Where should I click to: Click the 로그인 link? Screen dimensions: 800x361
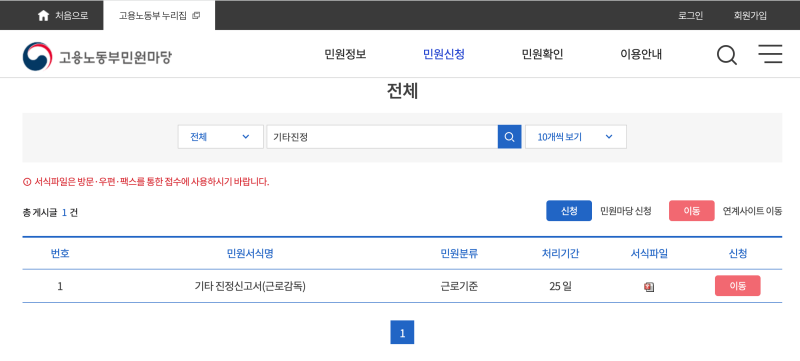pyautogui.click(x=690, y=15)
